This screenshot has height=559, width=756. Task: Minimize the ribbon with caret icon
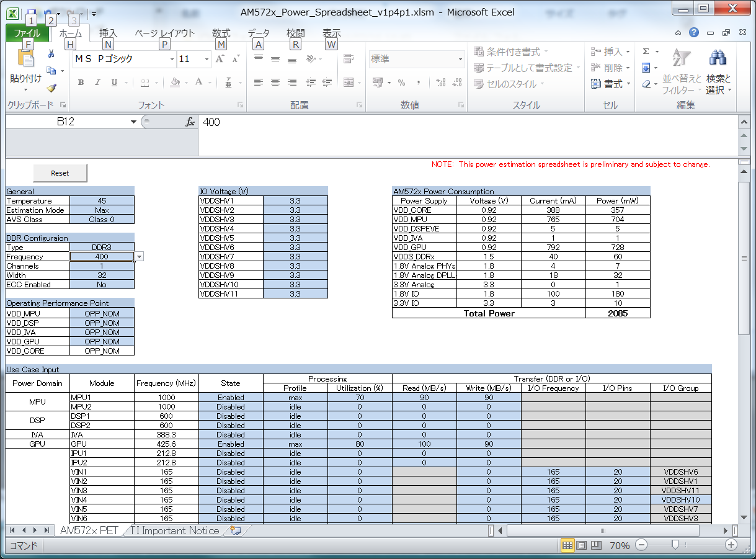[678, 33]
